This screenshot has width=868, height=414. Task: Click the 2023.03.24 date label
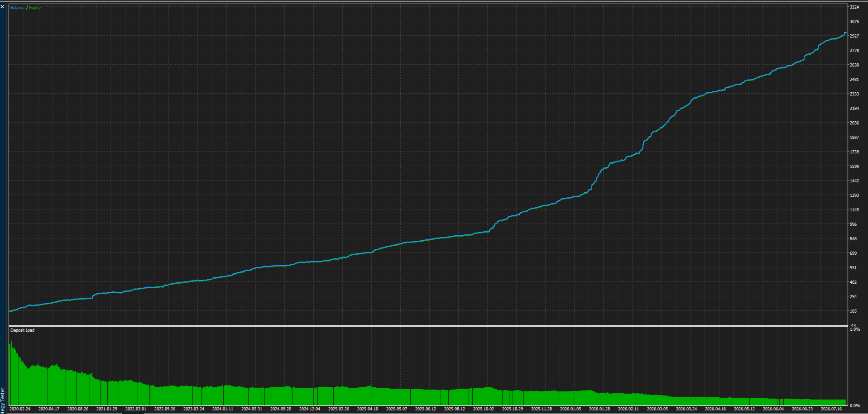[194, 409]
